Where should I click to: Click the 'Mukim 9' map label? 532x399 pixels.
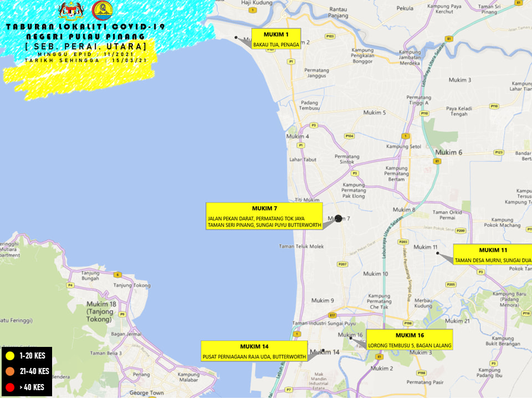(323, 300)
